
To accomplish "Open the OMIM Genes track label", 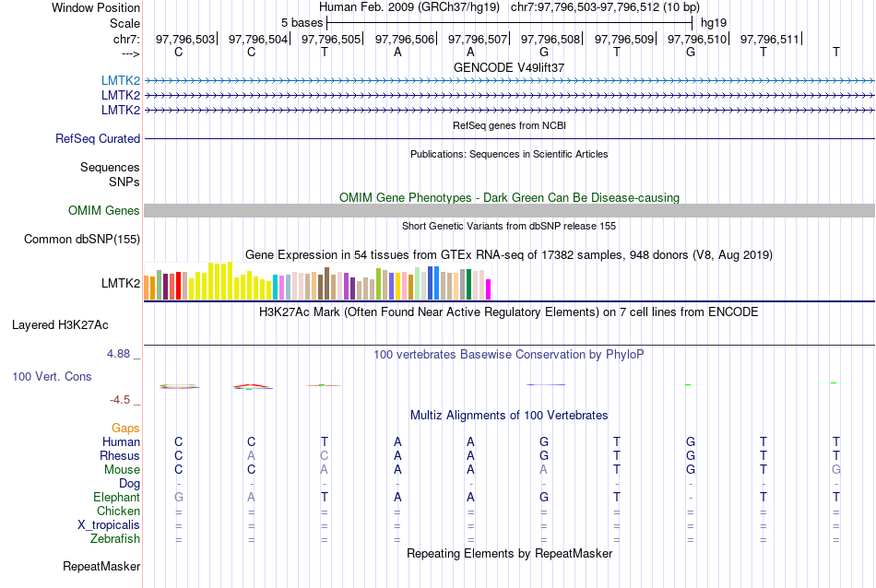I will tap(104, 210).
